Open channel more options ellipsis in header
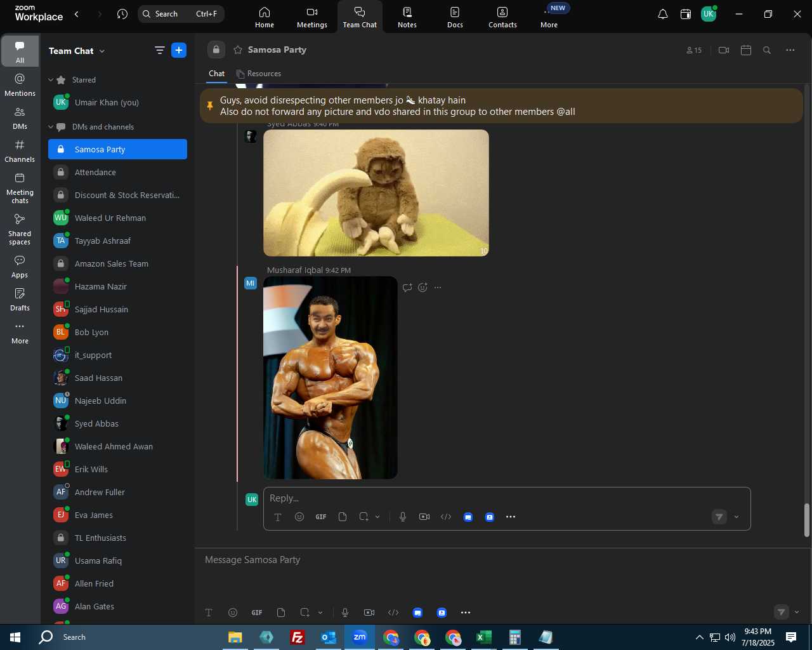Image resolution: width=812 pixels, height=650 pixels. [x=790, y=50]
